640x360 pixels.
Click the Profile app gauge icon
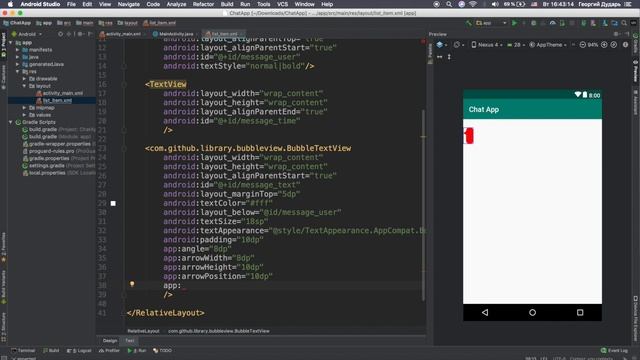pyautogui.click(x=553, y=23)
